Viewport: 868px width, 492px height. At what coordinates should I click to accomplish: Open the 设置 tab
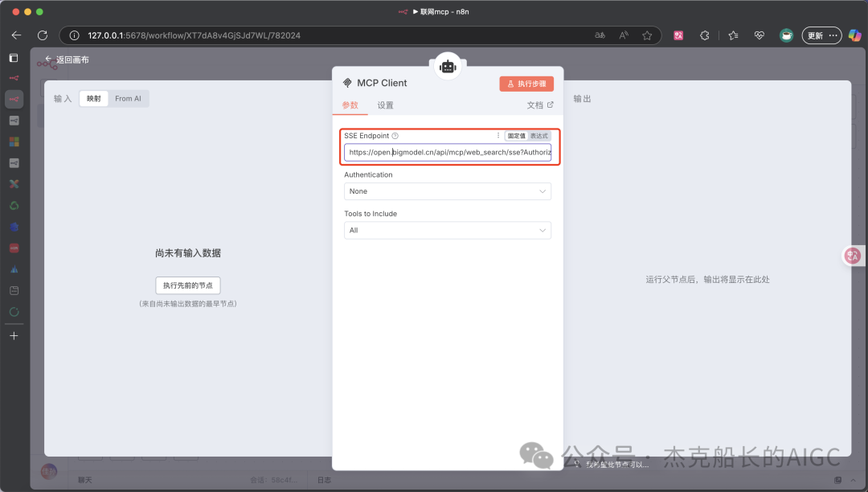385,105
